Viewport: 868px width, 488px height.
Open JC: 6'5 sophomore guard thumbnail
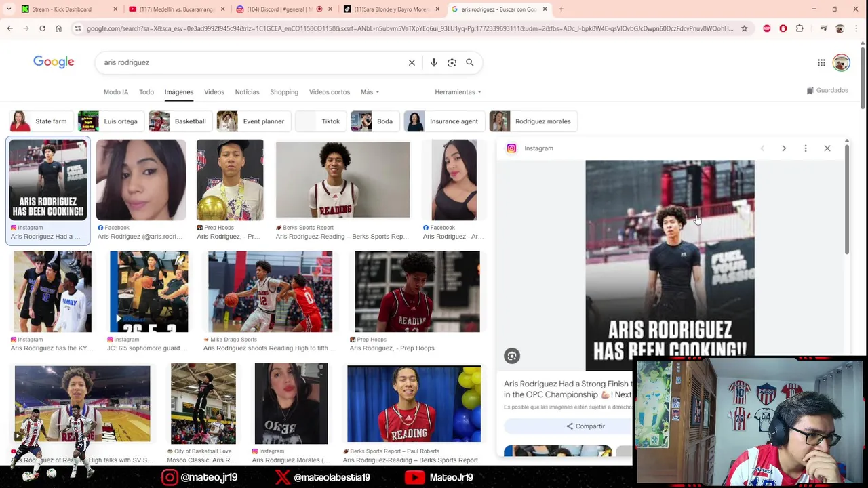149,292
